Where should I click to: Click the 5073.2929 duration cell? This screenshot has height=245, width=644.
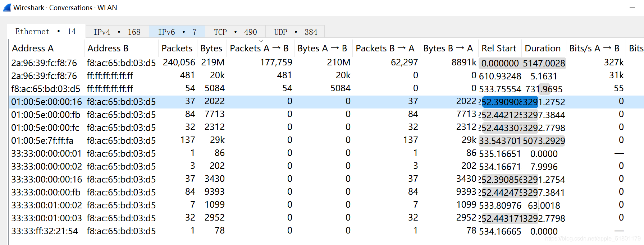(x=544, y=141)
